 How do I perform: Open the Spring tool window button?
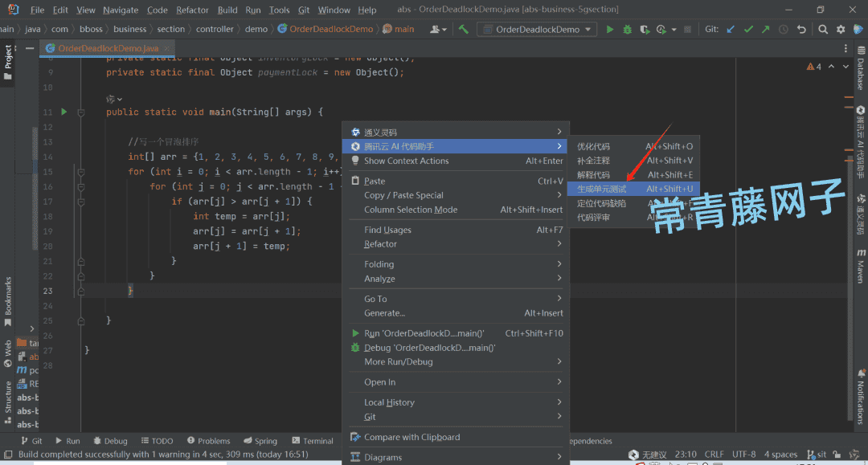coord(260,441)
